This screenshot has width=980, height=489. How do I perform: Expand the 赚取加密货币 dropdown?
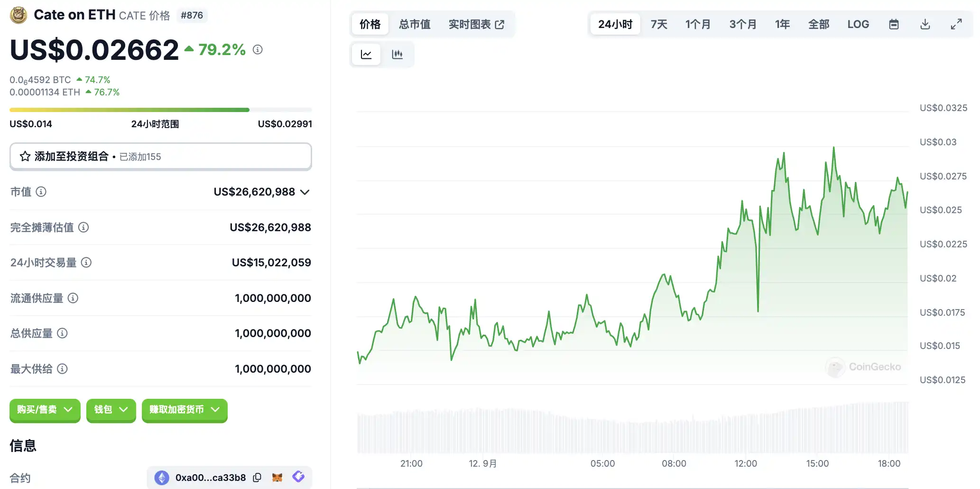[x=185, y=410]
